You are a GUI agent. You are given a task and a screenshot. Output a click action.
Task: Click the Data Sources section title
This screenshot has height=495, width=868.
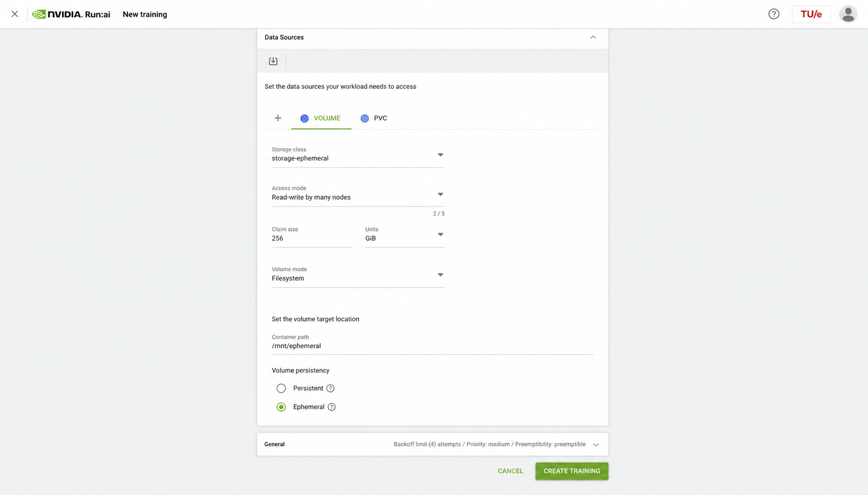point(284,37)
